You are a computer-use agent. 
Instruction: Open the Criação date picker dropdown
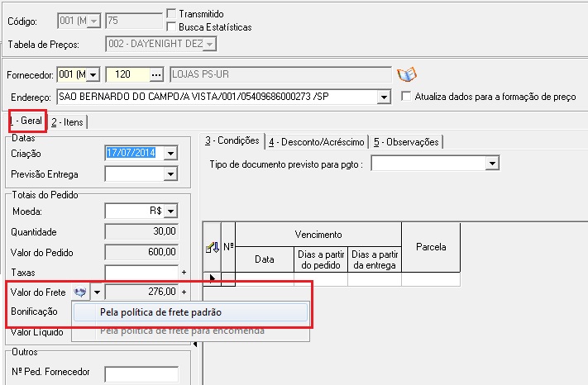[x=170, y=153]
